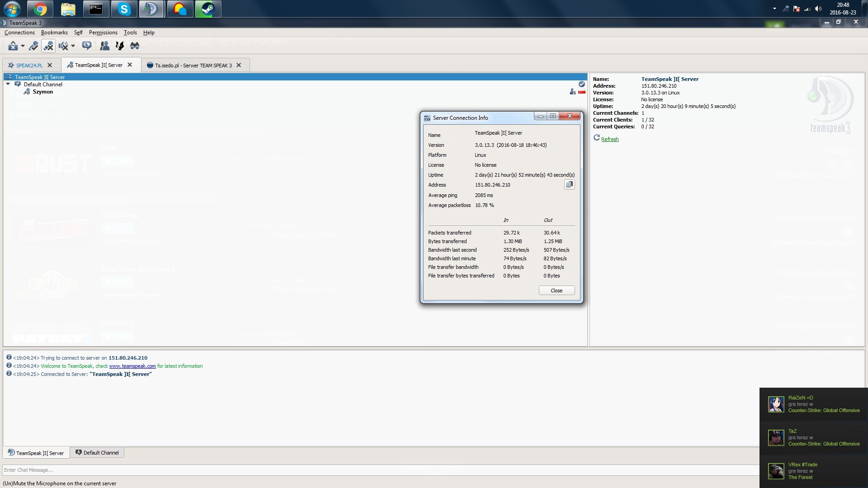Unmute microphone using toolbar toggle
Viewport: 868px width, 488px height.
pyautogui.click(x=48, y=46)
